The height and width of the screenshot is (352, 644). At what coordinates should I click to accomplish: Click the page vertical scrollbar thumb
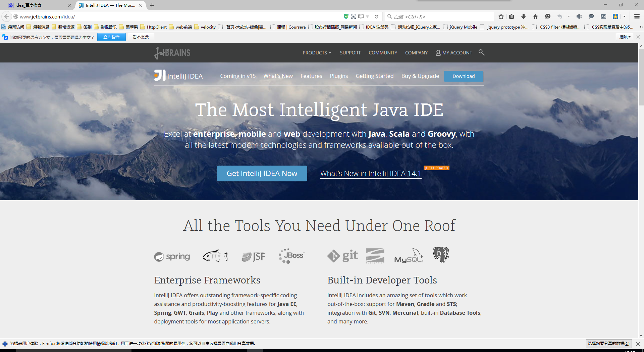pyautogui.click(x=641, y=77)
